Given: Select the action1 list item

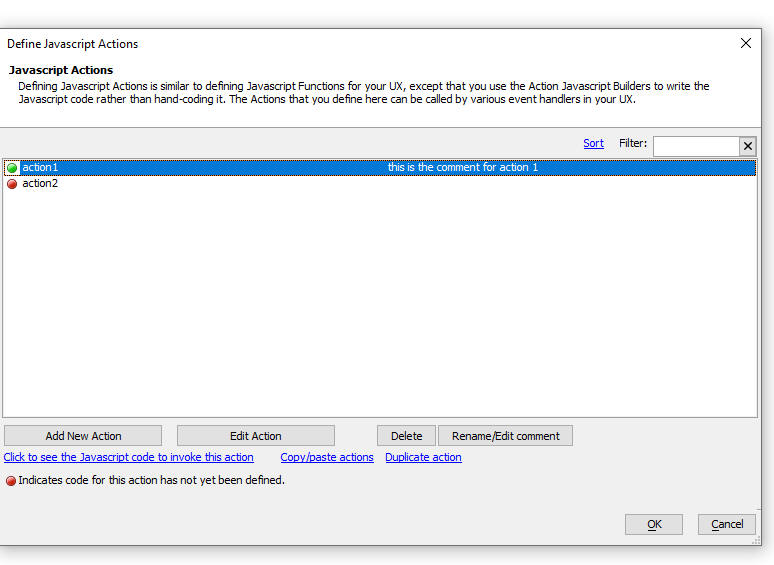Looking at the screenshot, I should tap(380, 168).
